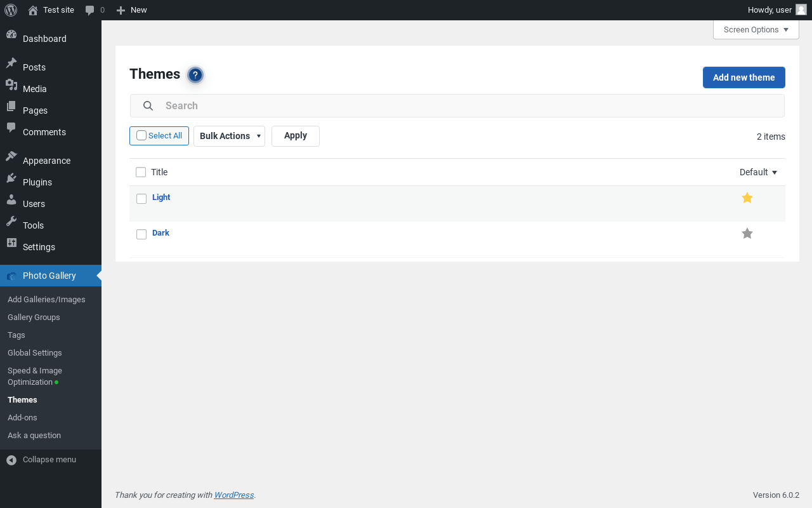
Task: Open the Light theme link
Action: (x=161, y=197)
